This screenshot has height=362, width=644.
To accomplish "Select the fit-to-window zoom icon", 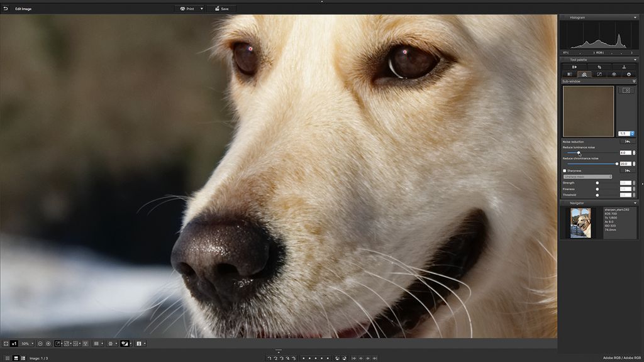I will pos(6,344).
